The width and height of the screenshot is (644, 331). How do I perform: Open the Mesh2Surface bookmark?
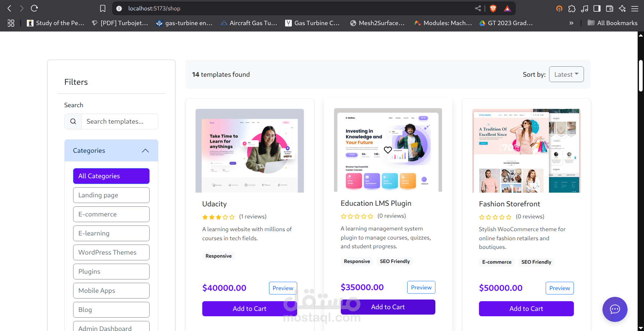[x=377, y=23]
